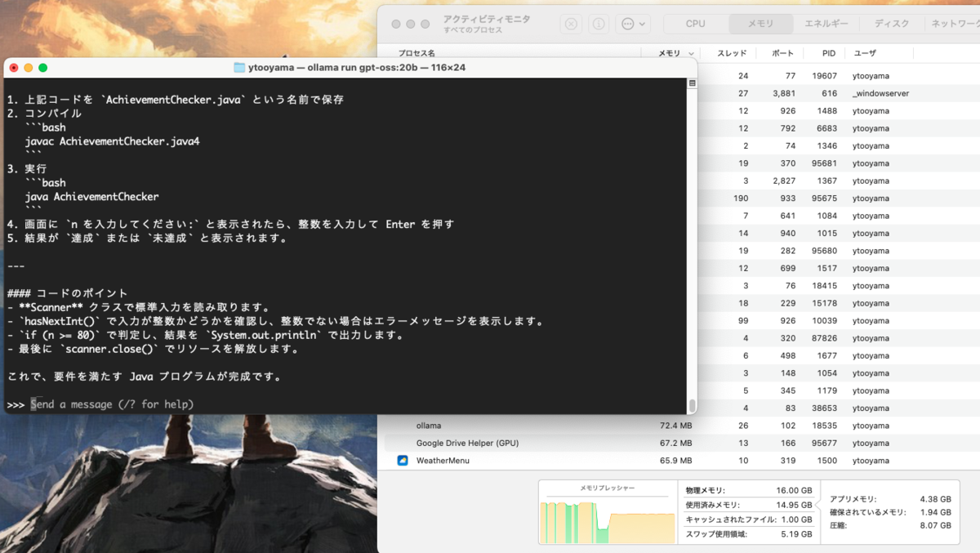Image resolution: width=980 pixels, height=553 pixels.
Task: Select row with PID 38653
Action: coord(837,408)
